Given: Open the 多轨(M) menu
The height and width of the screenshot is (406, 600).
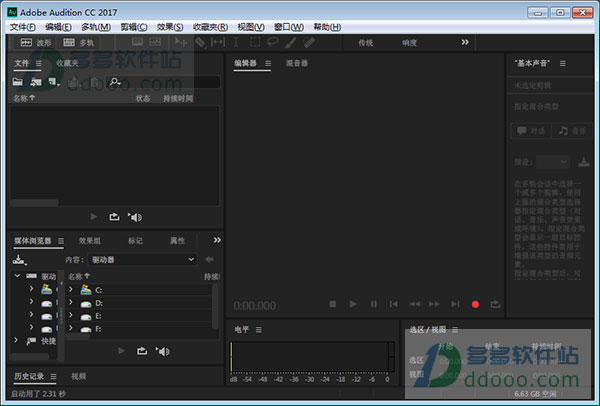Looking at the screenshot, I should (x=96, y=27).
